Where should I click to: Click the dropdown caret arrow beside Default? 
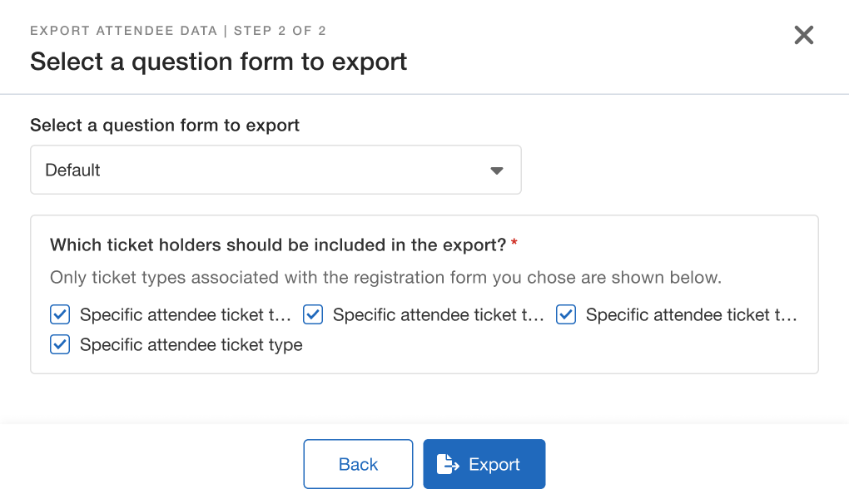click(497, 170)
